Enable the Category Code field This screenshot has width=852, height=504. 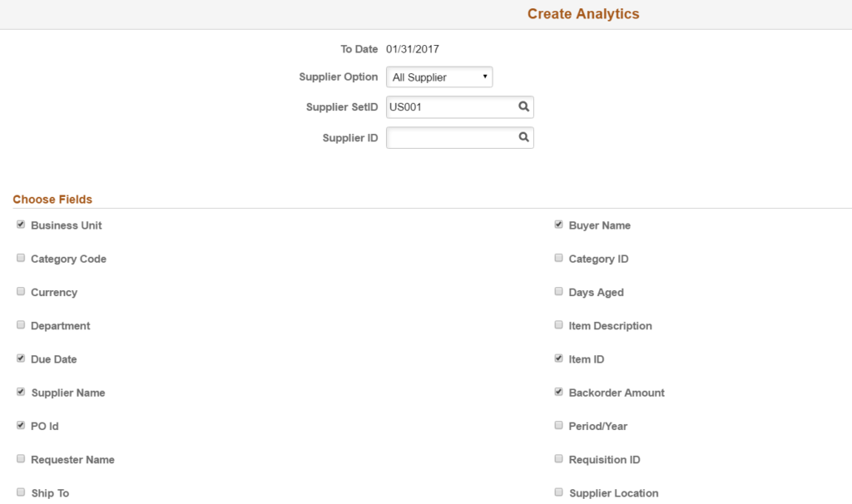click(20, 257)
